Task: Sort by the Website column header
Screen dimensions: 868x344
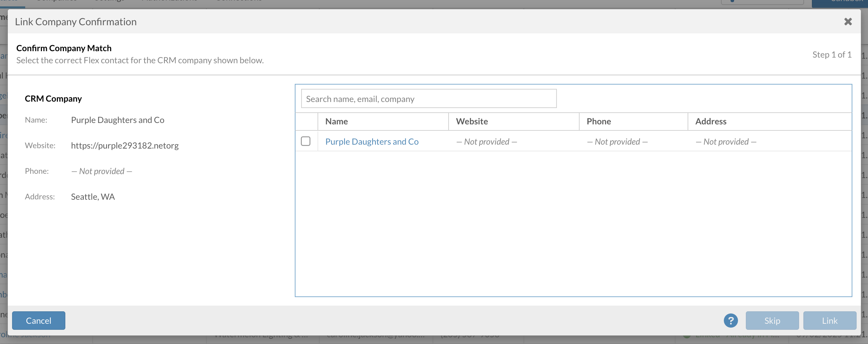Action: tap(472, 122)
